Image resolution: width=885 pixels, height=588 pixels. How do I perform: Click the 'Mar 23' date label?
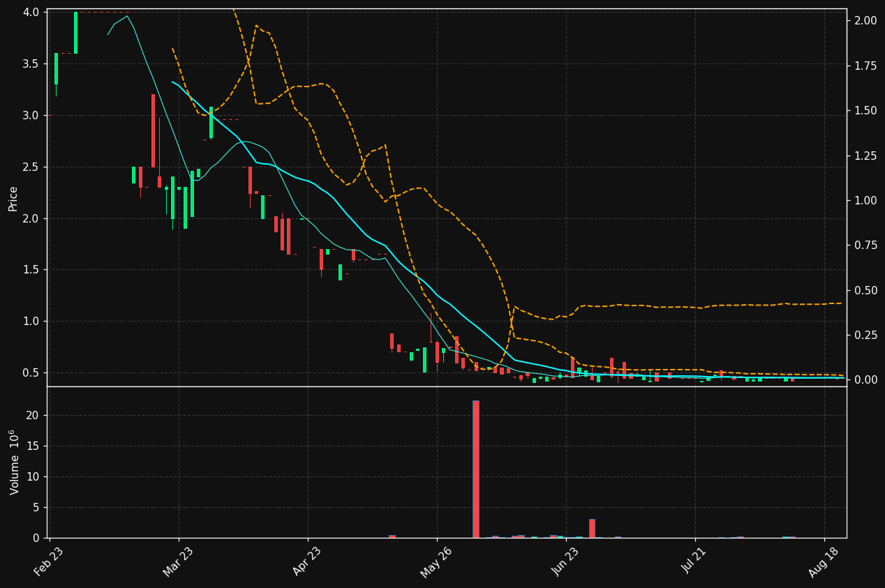178,562
